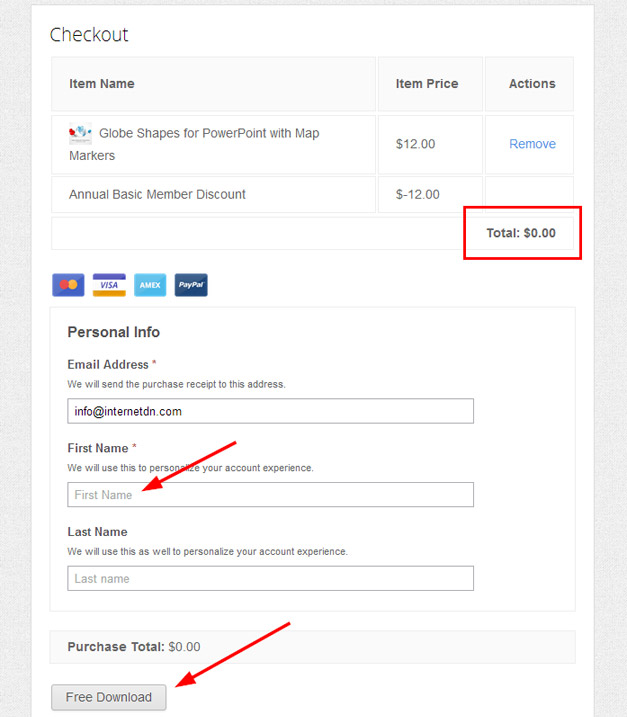Open the Globe Shapes product thumbnail
The height and width of the screenshot is (717, 627).
tap(80, 133)
